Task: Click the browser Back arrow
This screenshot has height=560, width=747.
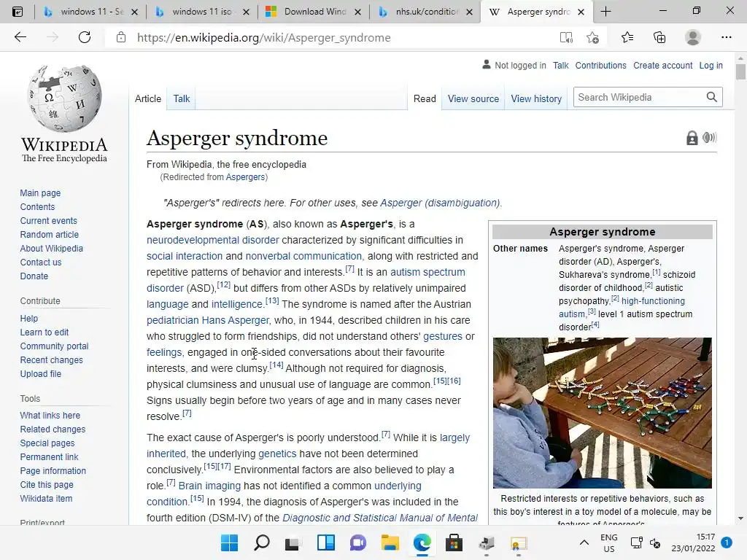Action: coord(20,37)
